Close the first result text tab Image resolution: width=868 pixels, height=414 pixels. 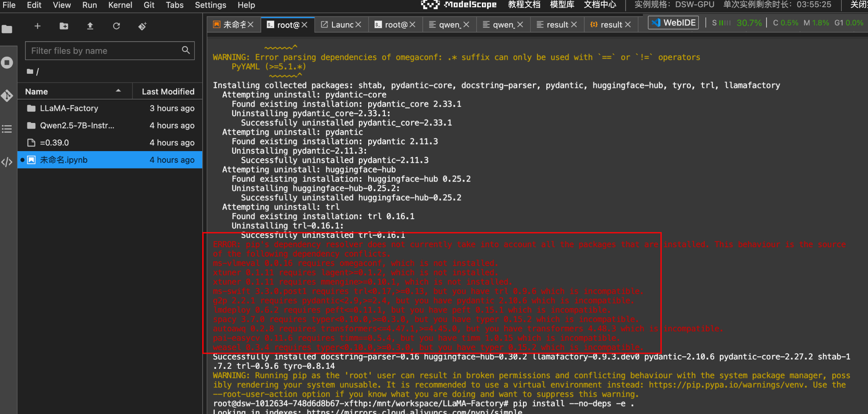coord(574,25)
